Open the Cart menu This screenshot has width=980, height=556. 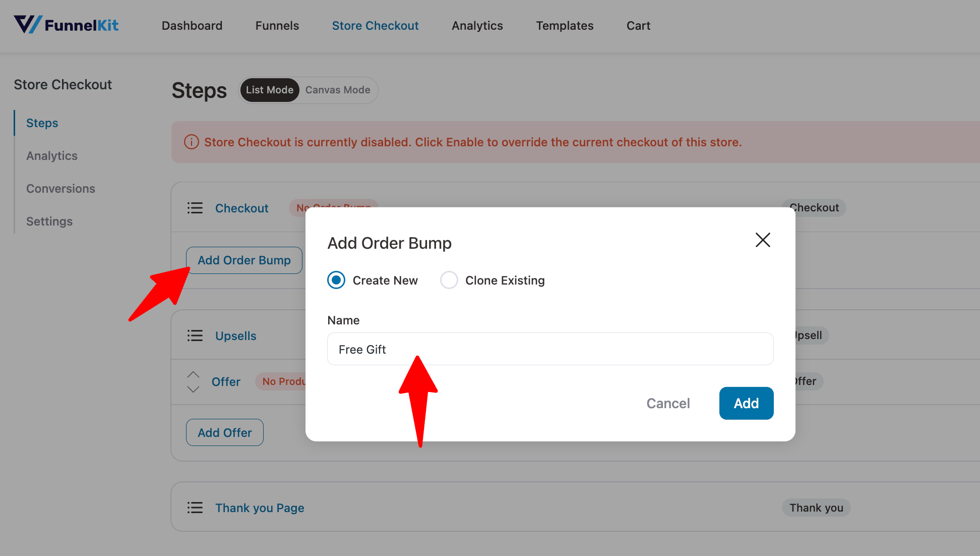pyautogui.click(x=638, y=26)
